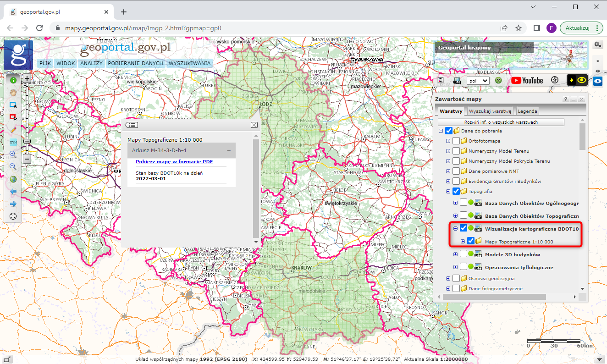Check the Ortofotomapa layer checkbox

[456, 141]
